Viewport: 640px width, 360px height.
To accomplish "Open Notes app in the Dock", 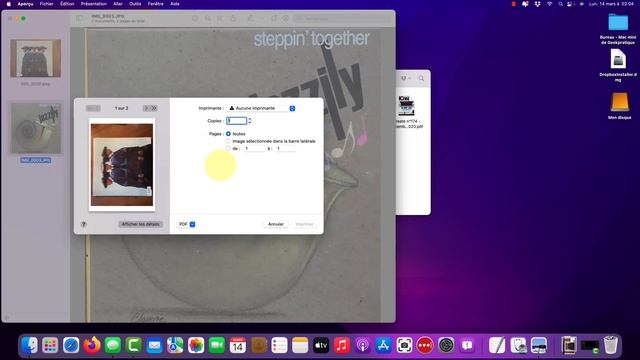I will pyautogui.click(x=300, y=345).
